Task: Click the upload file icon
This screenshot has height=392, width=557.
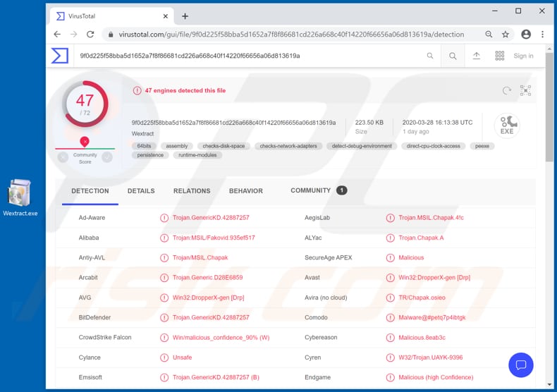Action: pos(477,56)
